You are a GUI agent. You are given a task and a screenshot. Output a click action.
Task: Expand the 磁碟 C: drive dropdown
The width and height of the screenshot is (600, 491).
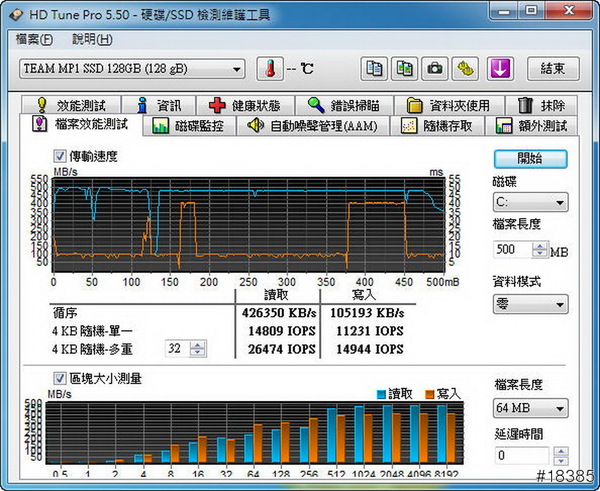(x=530, y=203)
